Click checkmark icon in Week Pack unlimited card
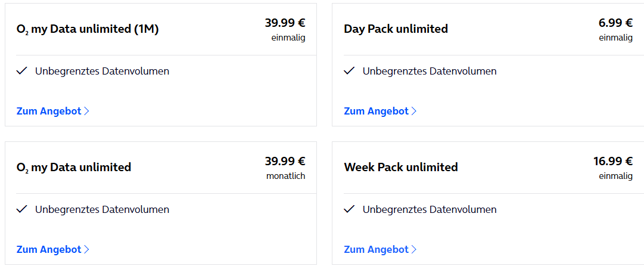The height and width of the screenshot is (266, 644). click(x=349, y=210)
